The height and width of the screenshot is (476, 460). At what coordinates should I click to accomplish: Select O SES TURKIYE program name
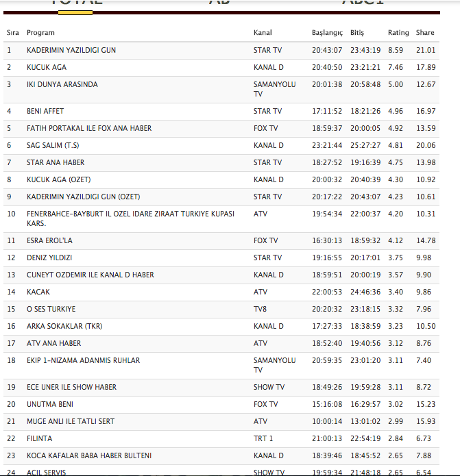click(x=51, y=309)
